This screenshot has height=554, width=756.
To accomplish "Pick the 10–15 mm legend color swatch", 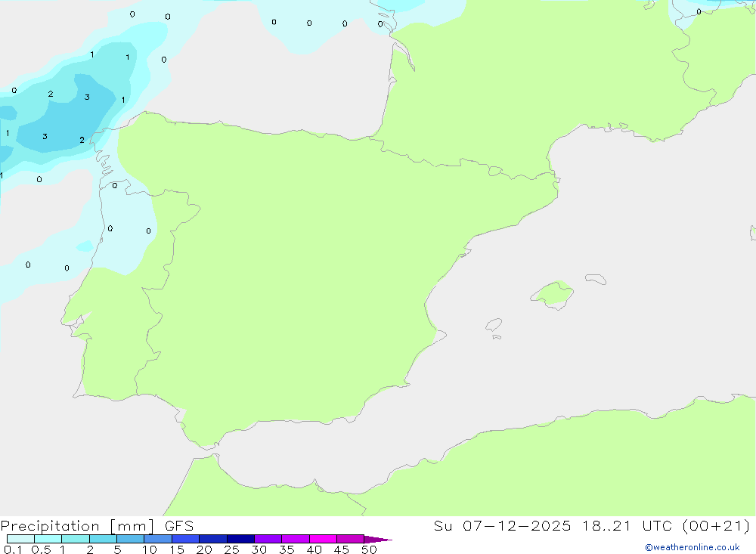I will (x=158, y=539).
